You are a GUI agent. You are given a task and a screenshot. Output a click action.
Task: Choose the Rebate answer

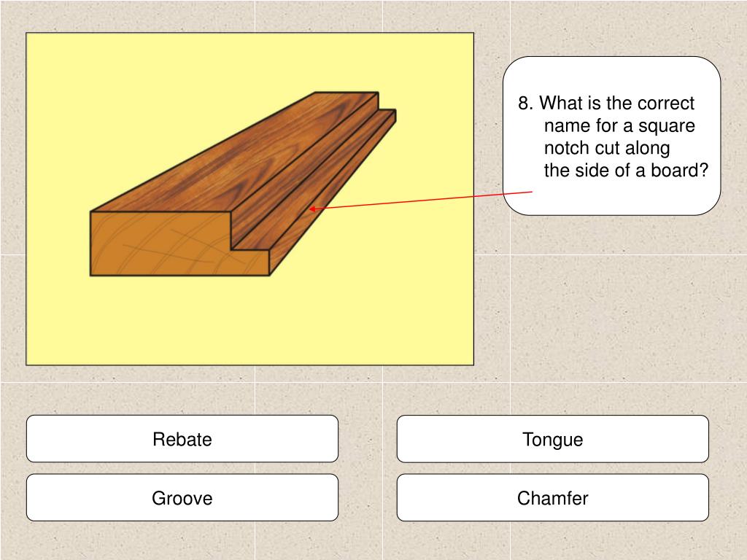[x=182, y=438]
